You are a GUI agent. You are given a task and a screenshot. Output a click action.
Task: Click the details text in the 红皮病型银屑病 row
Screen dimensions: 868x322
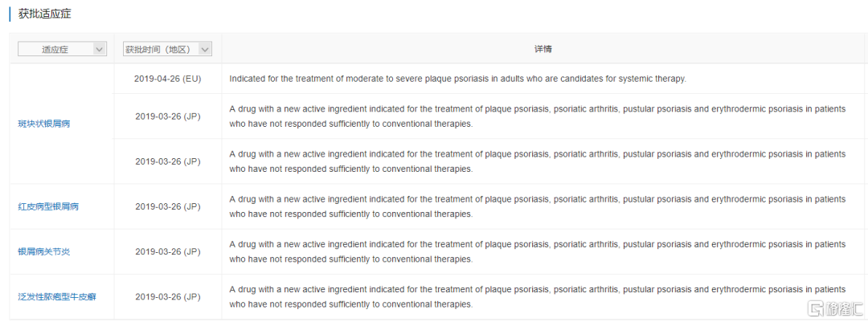pos(537,206)
